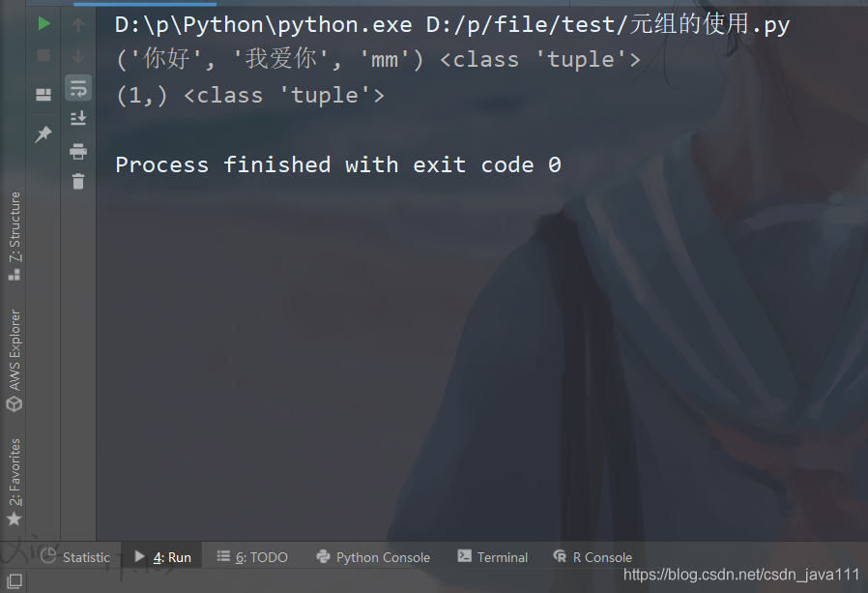Click the Stop process square icon
The width and height of the screenshot is (868, 593).
pos(43,55)
